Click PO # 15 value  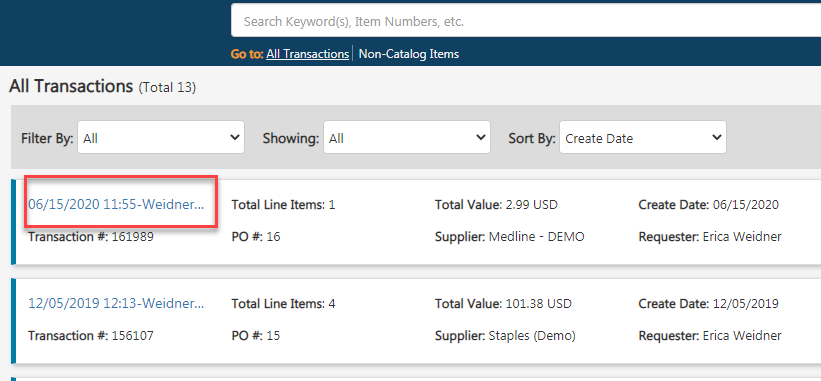tap(256, 335)
